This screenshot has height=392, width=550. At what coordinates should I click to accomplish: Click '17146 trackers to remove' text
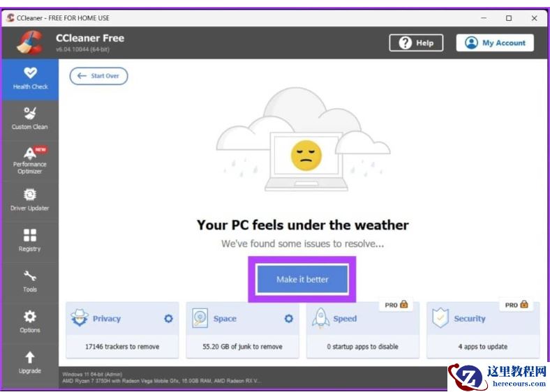click(x=122, y=347)
